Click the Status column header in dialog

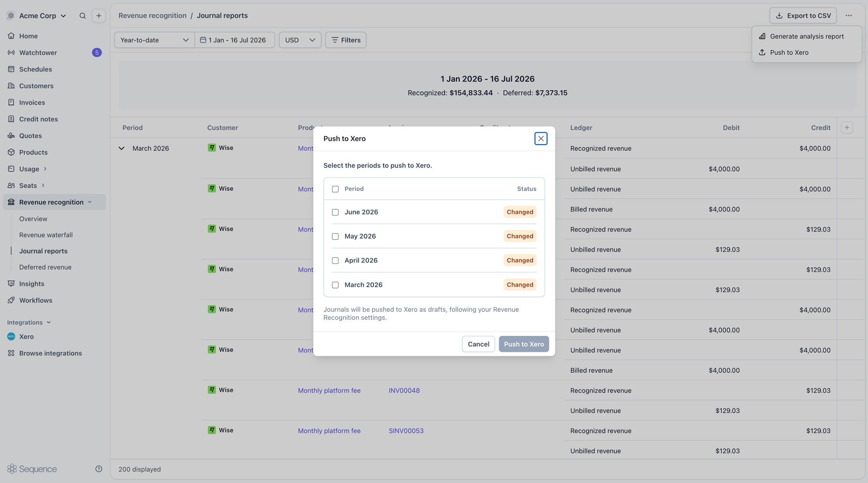[x=526, y=189]
